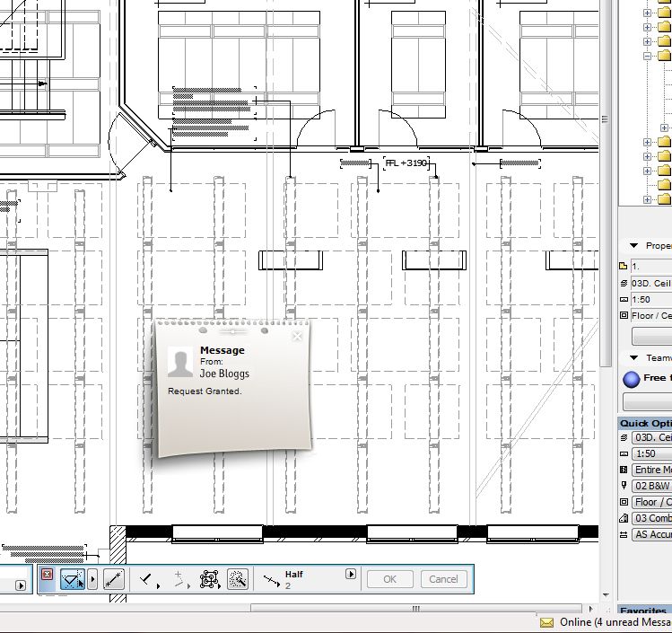Click the Favorites panel header
The width and height of the screenshot is (672, 633).
(644, 611)
